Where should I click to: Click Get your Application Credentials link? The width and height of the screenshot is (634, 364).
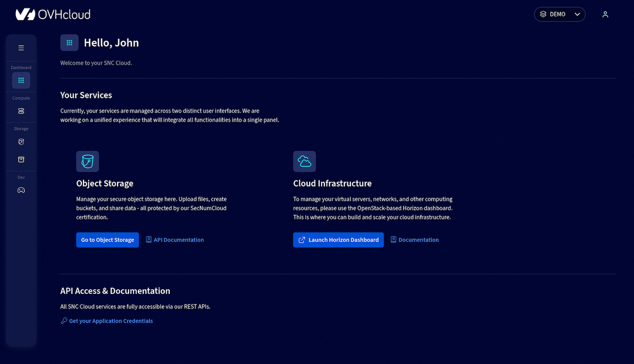(x=107, y=321)
